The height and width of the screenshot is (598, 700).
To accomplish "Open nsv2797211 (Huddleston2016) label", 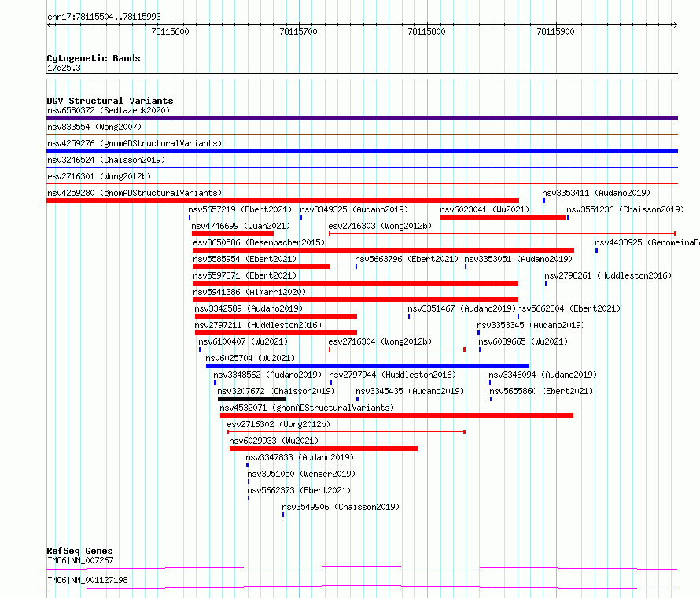I will [258, 325].
